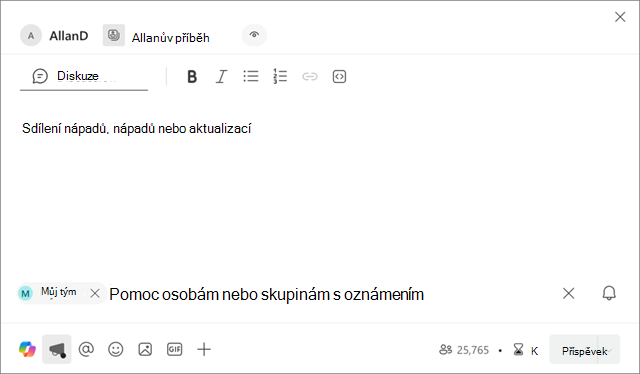Toggle the eye visibility icon

coord(254,35)
